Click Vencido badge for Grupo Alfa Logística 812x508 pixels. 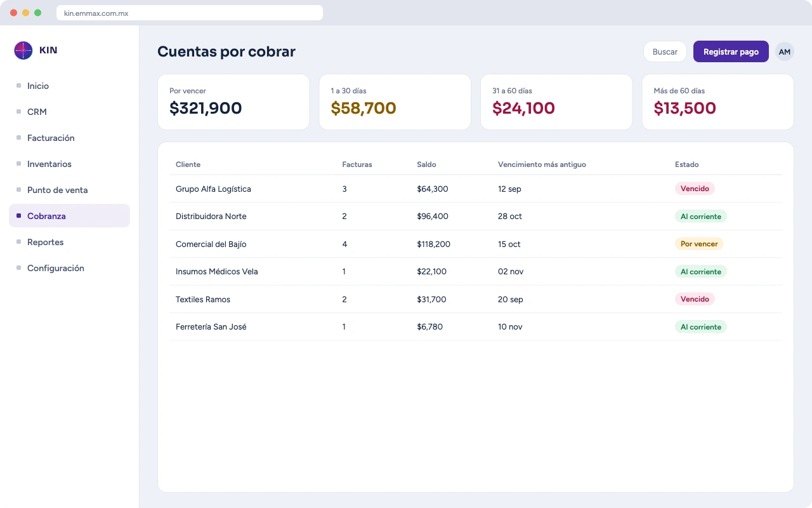[x=695, y=189]
